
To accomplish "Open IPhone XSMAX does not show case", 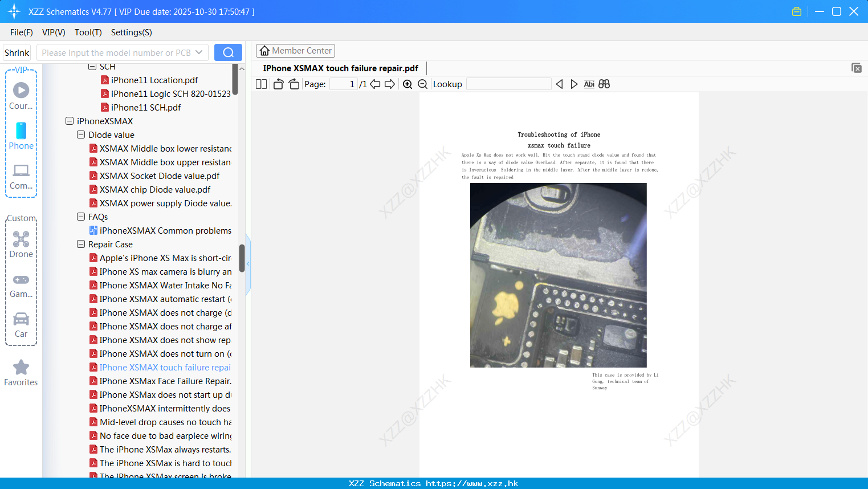I will point(160,340).
